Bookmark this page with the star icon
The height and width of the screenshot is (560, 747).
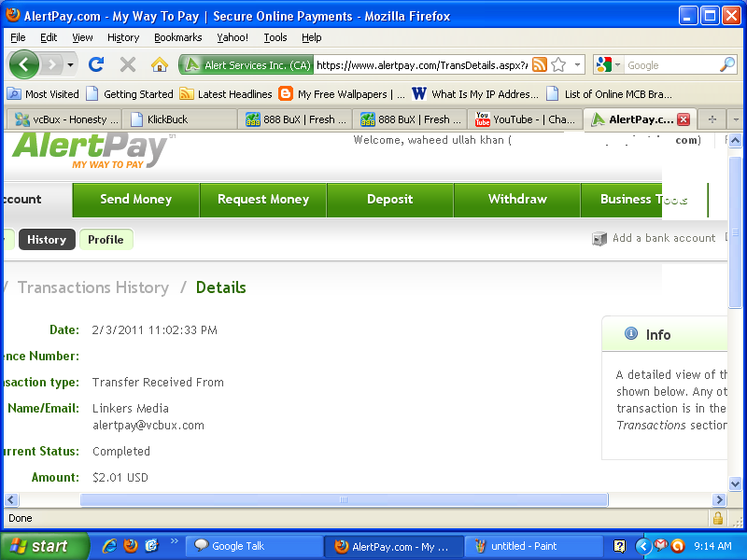558,64
